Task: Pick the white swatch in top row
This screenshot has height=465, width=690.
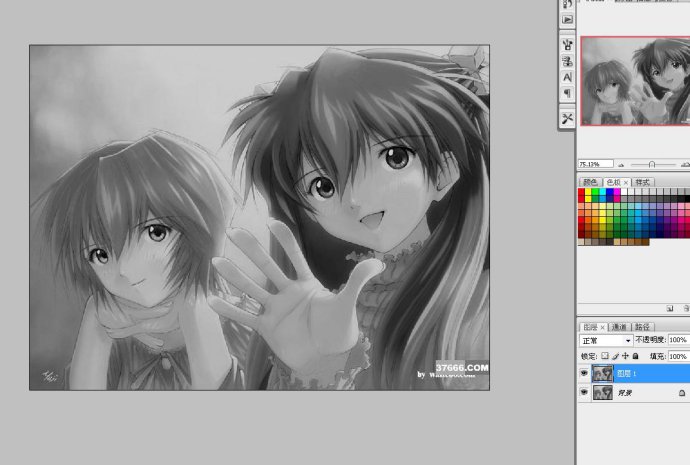Action: [624, 192]
